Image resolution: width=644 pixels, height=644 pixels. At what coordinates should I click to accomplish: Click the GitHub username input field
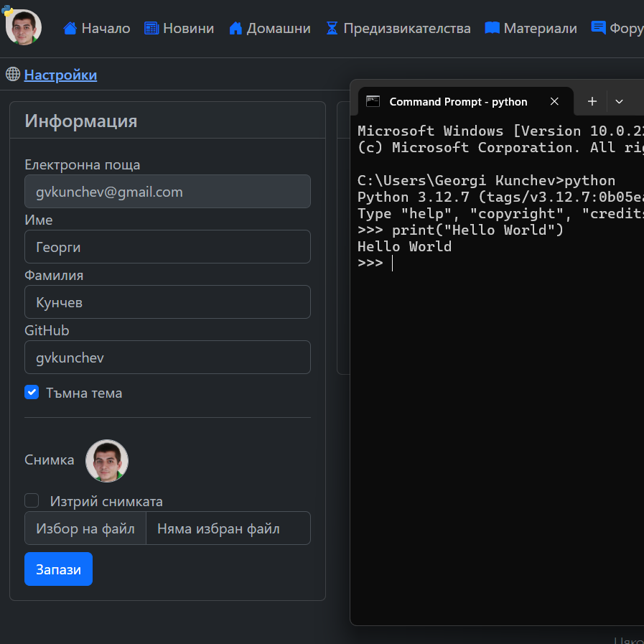[167, 357]
